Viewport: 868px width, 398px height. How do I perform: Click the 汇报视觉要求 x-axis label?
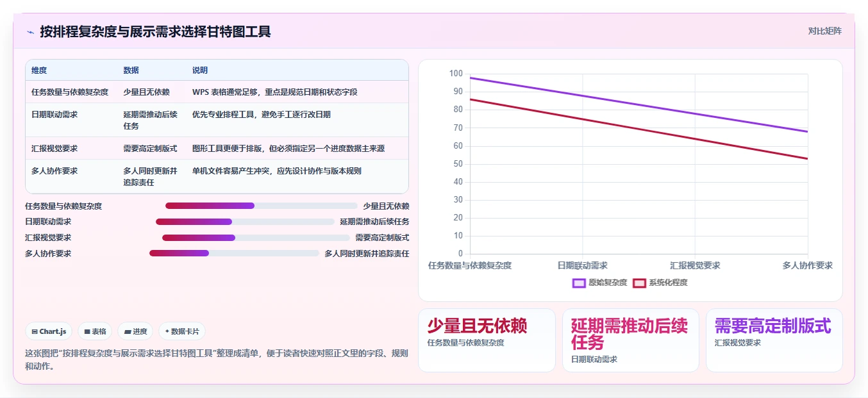[x=696, y=265]
